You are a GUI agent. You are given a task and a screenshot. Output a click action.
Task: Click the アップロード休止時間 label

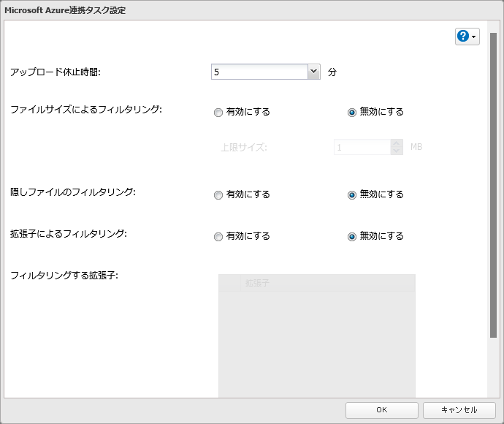tap(56, 72)
